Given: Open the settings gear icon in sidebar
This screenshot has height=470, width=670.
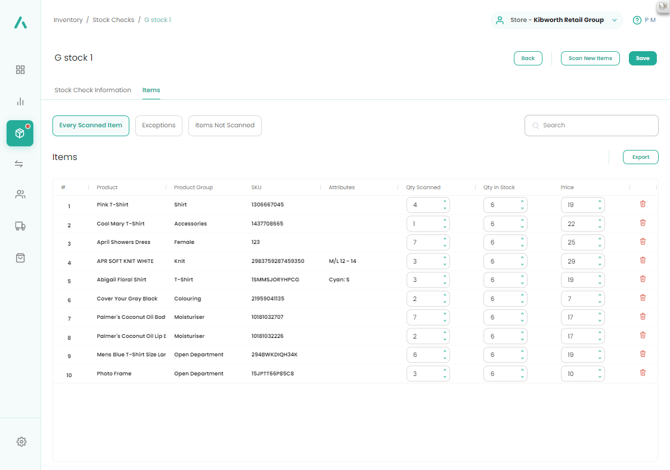Looking at the screenshot, I should (x=21, y=441).
